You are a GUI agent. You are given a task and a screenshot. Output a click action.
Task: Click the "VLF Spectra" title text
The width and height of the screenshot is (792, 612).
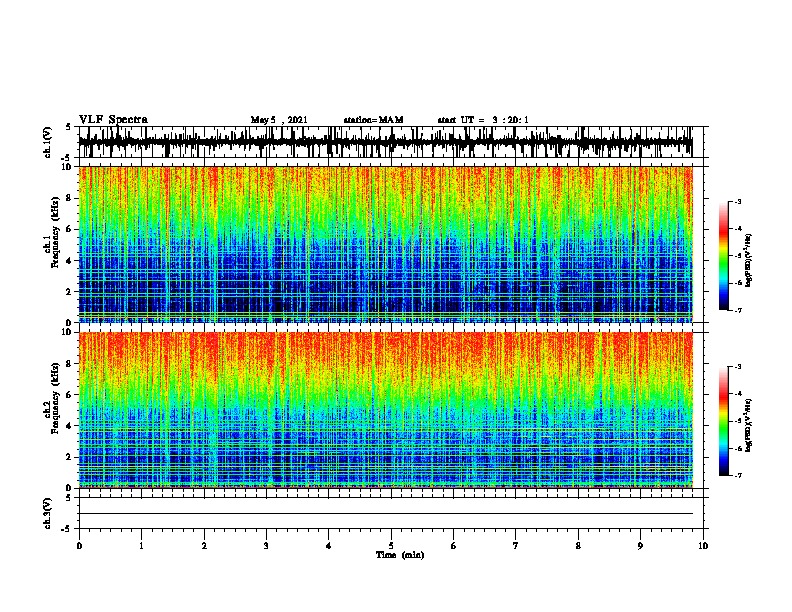pyautogui.click(x=113, y=120)
